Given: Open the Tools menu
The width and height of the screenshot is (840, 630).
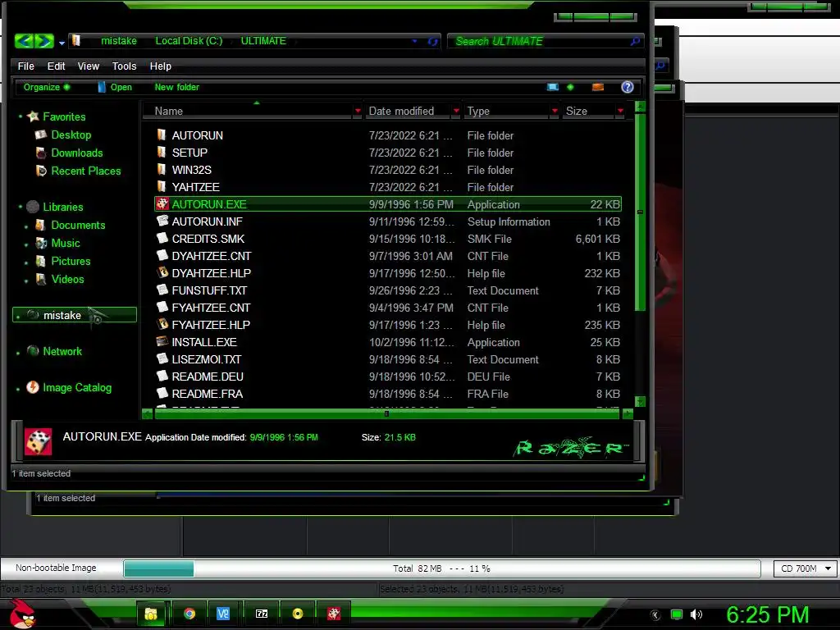Looking at the screenshot, I should click(x=125, y=66).
